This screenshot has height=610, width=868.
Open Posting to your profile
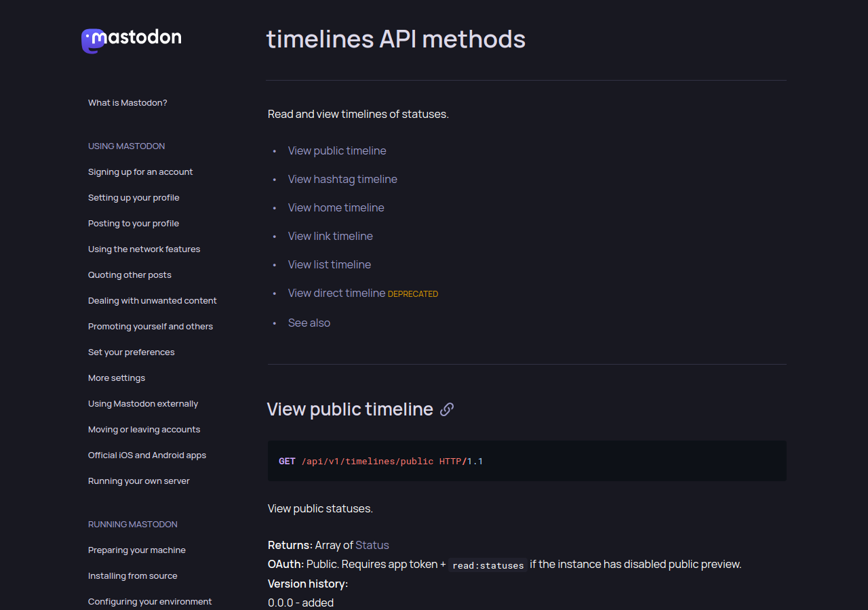pos(134,224)
